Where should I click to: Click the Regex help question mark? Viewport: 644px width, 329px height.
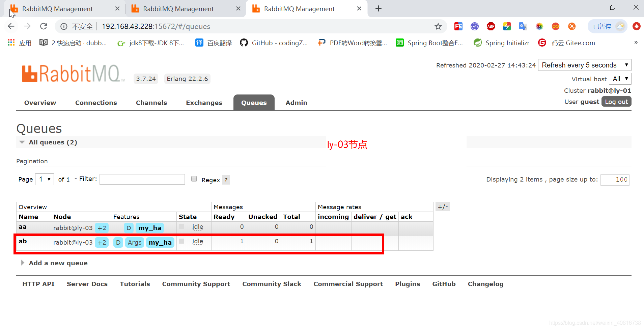(x=226, y=180)
